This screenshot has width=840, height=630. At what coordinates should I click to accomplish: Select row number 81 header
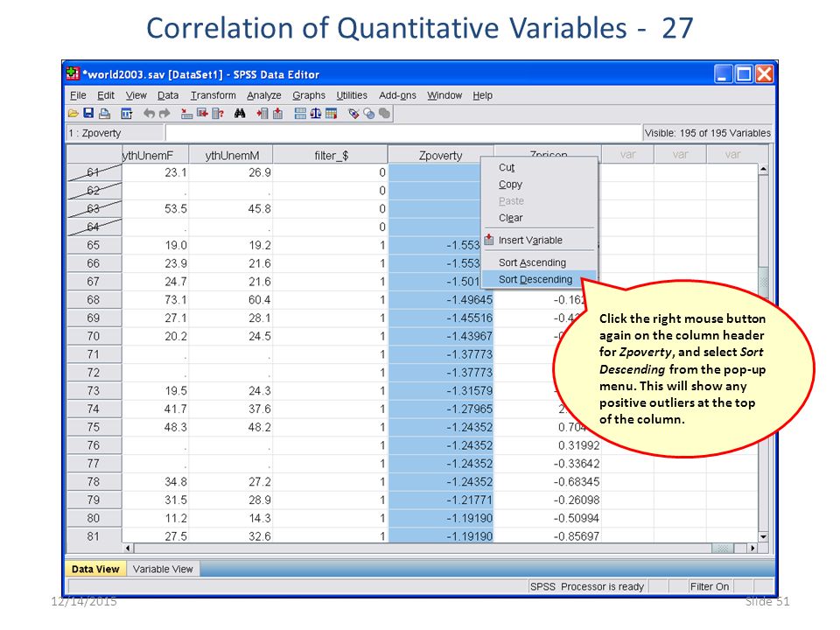point(94,536)
